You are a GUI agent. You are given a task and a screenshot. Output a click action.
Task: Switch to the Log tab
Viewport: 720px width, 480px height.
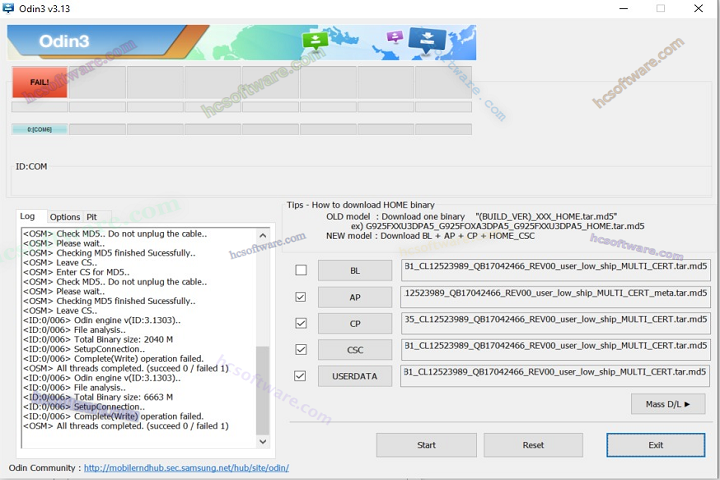click(x=28, y=216)
